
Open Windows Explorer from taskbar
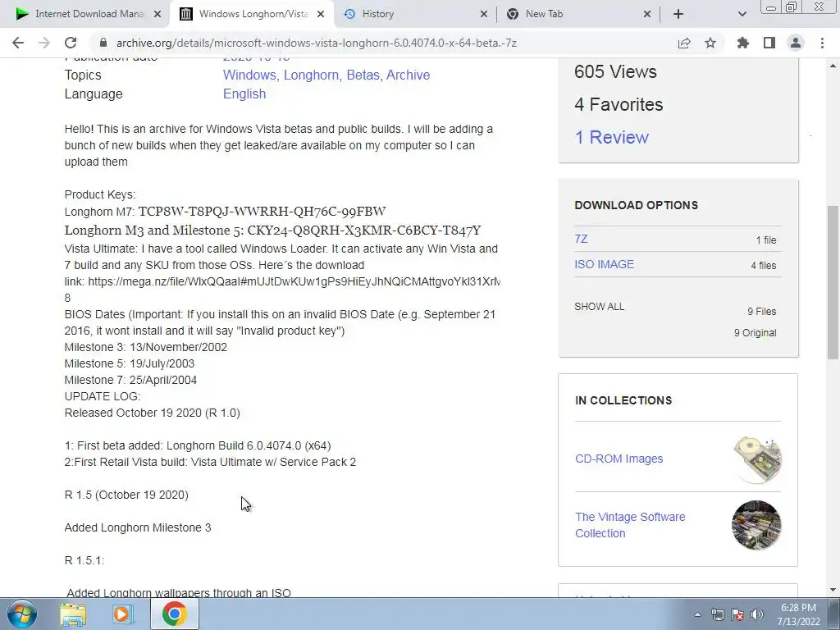(x=73, y=614)
